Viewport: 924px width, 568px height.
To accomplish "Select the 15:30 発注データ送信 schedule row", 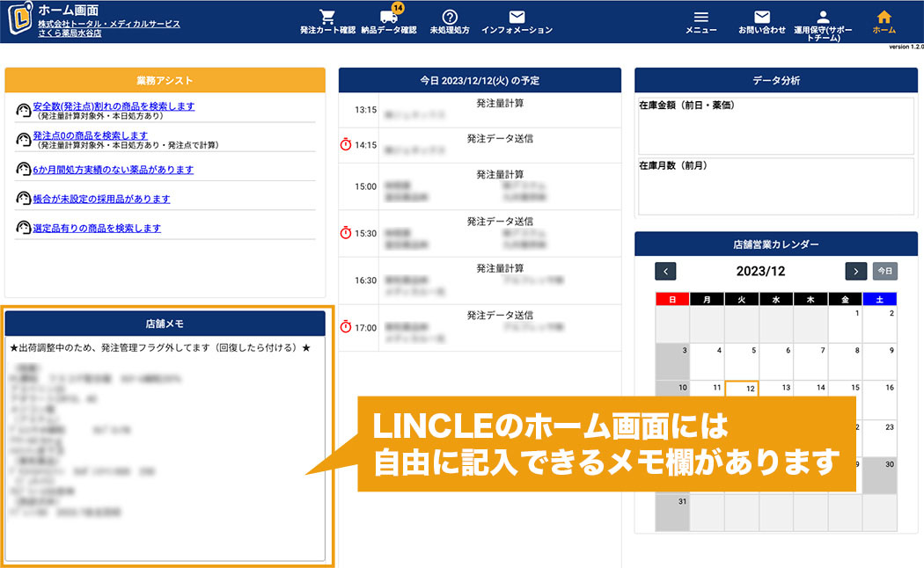I will coord(480,234).
